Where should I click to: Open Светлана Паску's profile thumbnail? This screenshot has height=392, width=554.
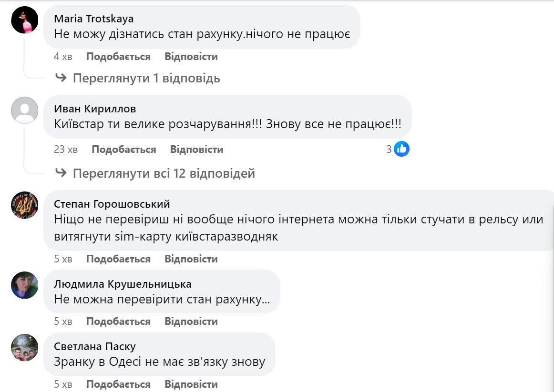(x=24, y=348)
